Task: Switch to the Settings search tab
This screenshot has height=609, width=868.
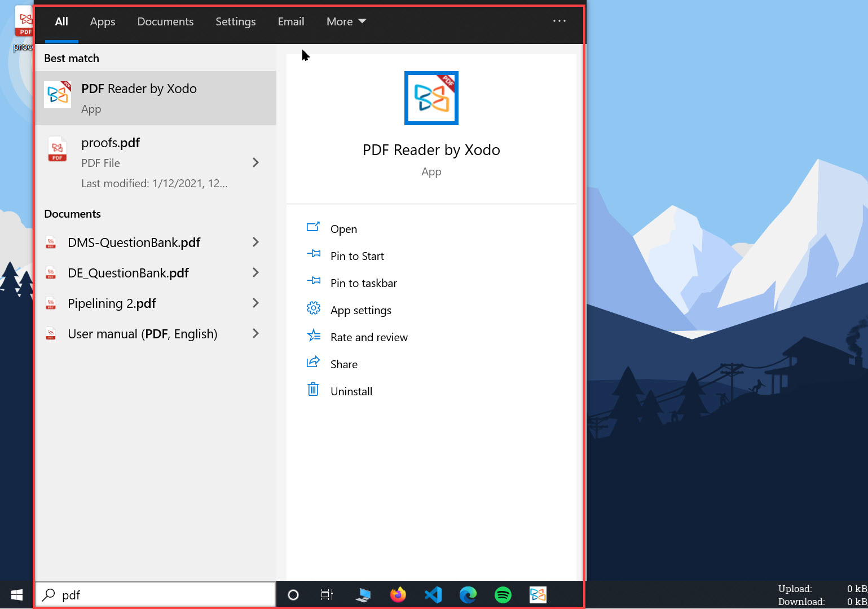Action: 236,21
